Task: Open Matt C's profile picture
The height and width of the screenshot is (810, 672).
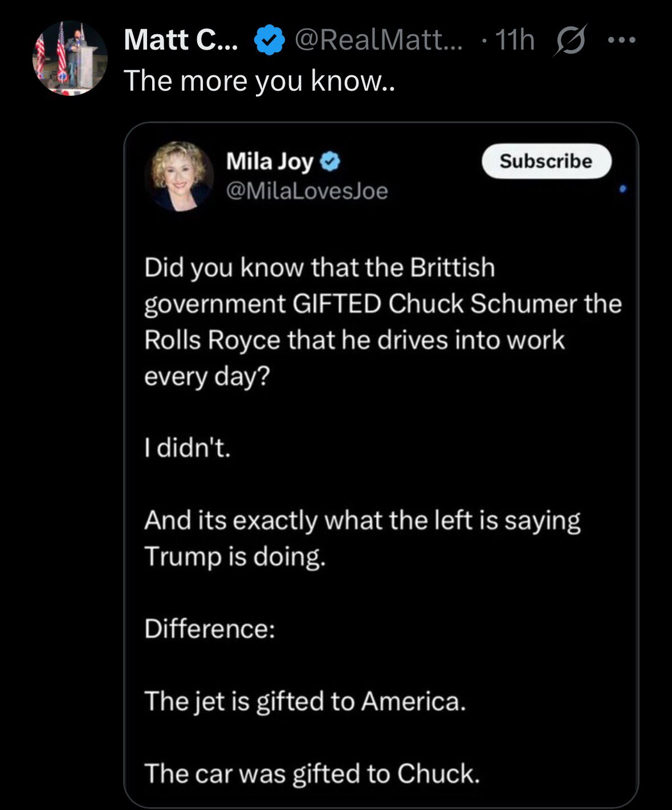Action: [x=71, y=58]
